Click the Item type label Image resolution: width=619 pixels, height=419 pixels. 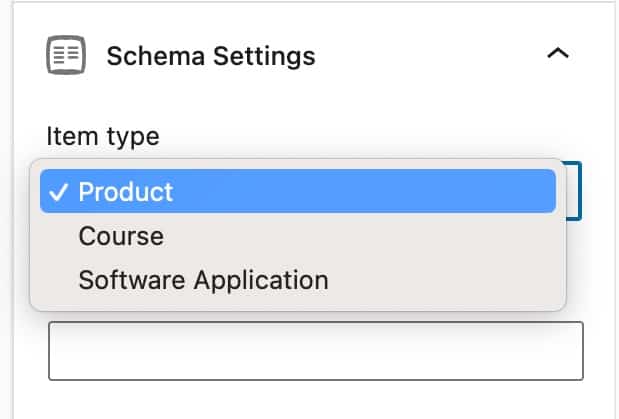[x=103, y=137]
